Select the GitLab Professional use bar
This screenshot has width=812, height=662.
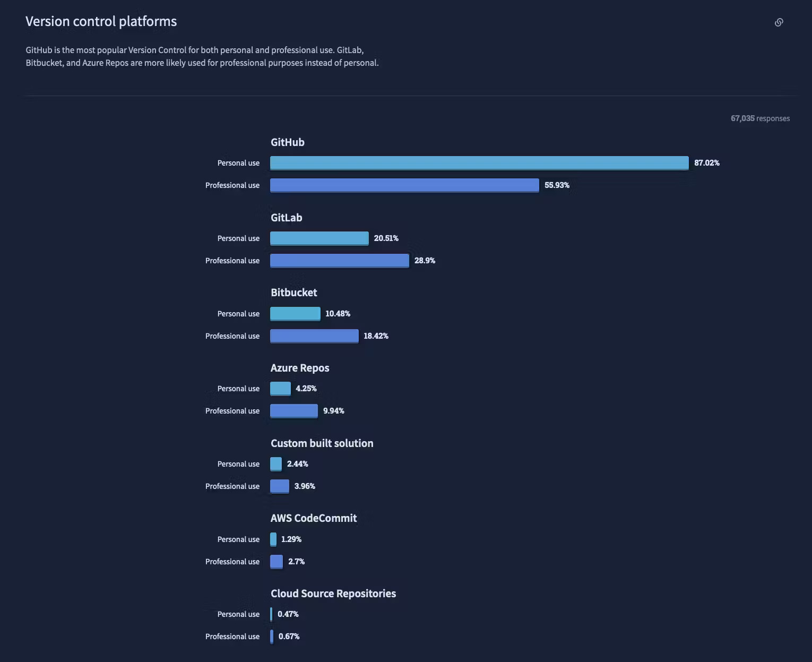tap(339, 261)
